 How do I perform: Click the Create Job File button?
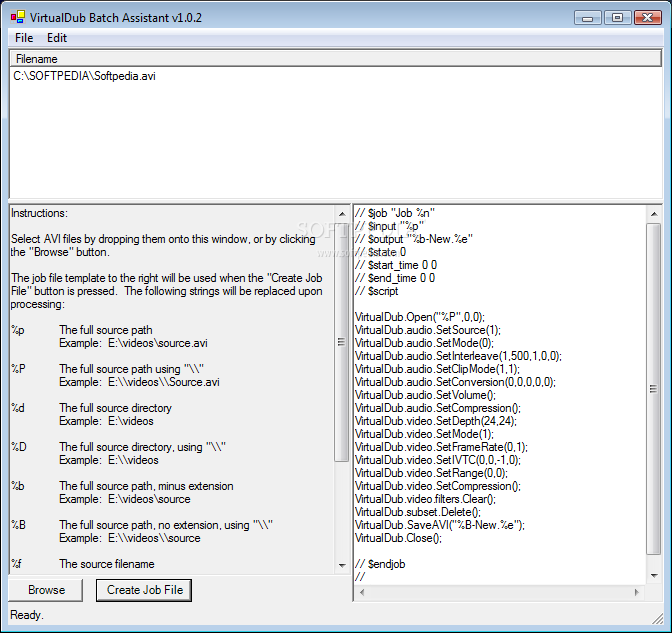[144, 590]
